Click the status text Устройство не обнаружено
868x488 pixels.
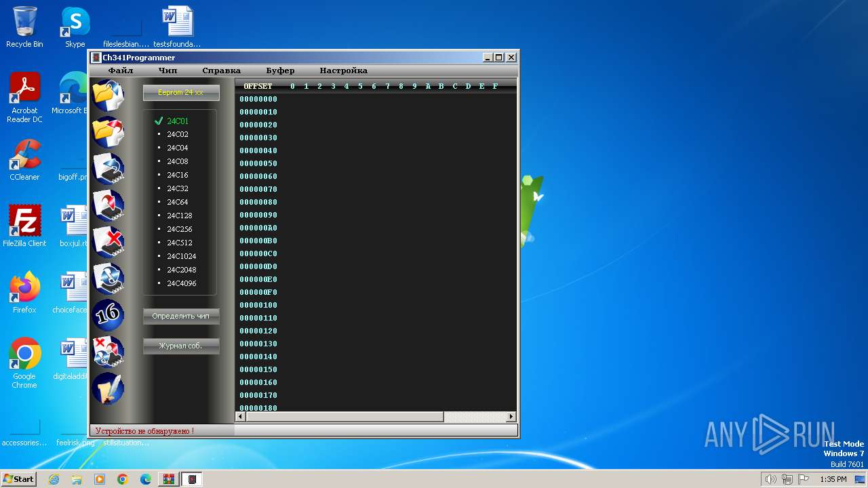(144, 431)
